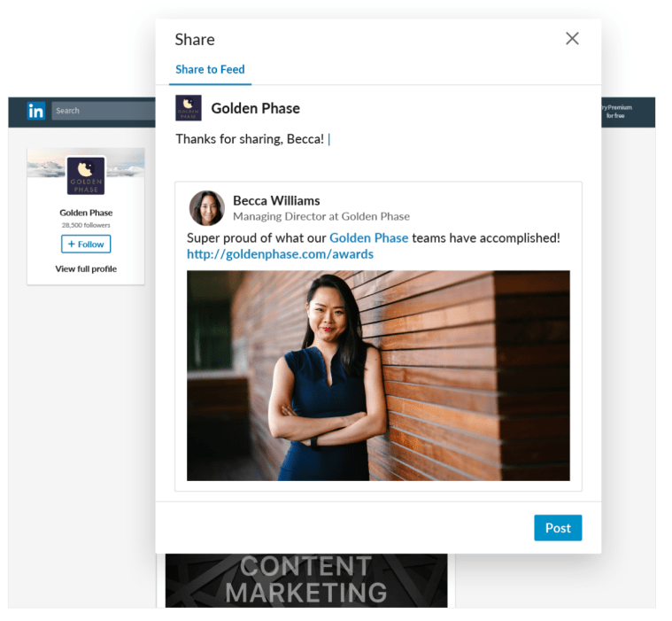Click Golden Phase name on sidebar card

coord(86,213)
